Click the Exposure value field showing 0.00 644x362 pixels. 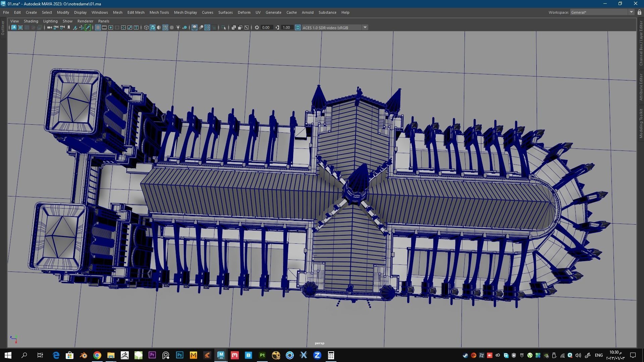pyautogui.click(x=267, y=27)
